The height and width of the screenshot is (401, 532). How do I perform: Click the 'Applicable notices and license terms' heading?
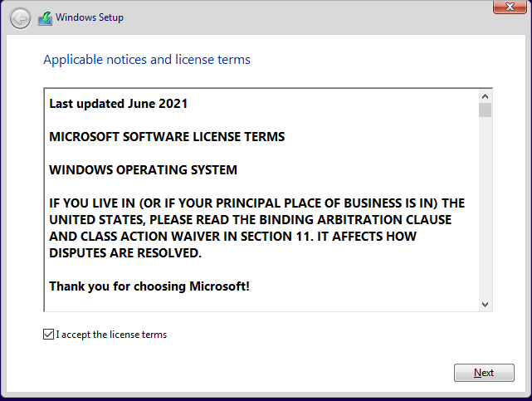[147, 60]
